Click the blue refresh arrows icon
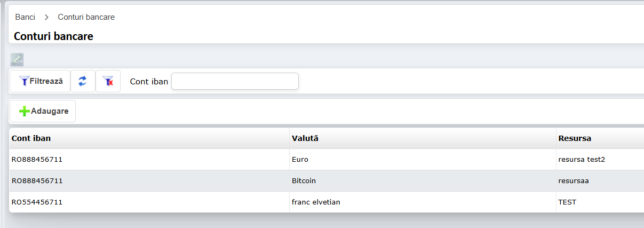 [83, 81]
